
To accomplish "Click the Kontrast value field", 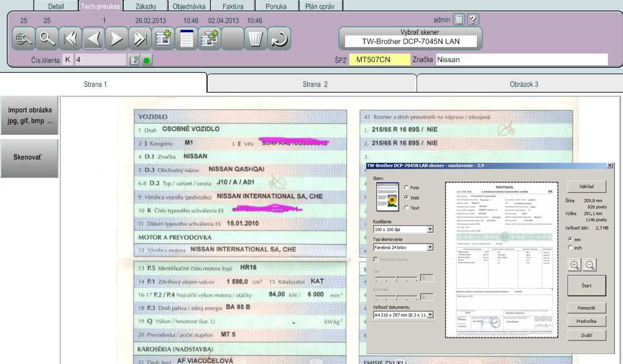I will point(427,296).
